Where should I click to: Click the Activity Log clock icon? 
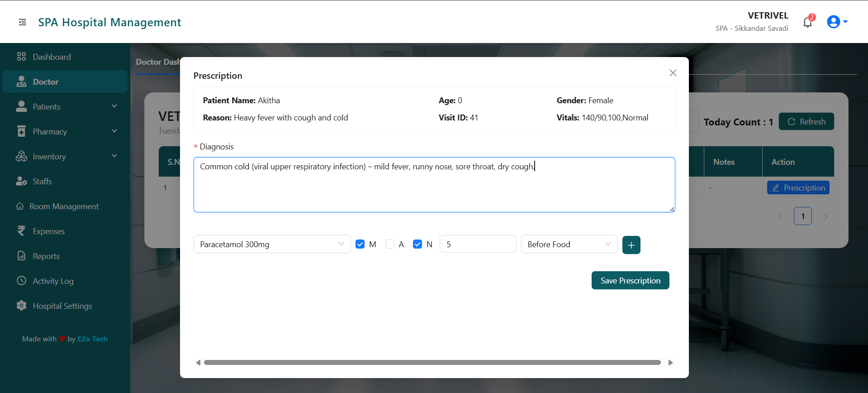coord(21,281)
